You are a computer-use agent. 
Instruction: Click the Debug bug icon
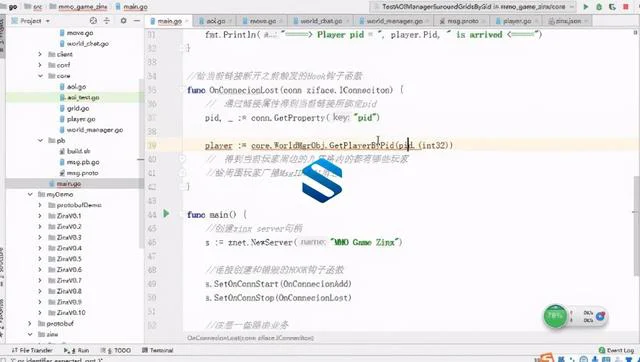click(599, 7)
